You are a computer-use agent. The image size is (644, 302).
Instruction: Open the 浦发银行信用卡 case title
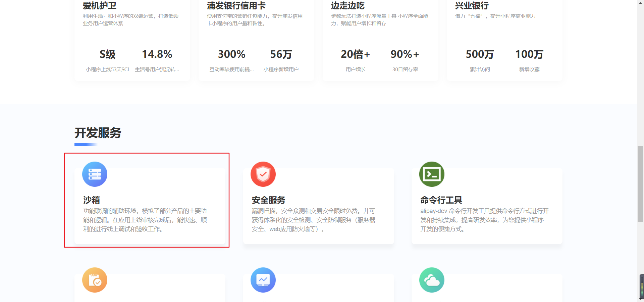tap(236, 5)
